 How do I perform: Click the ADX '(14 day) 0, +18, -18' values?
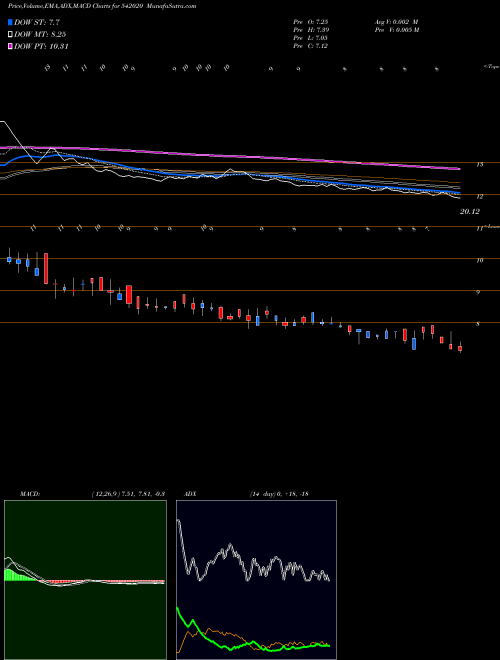(x=279, y=494)
